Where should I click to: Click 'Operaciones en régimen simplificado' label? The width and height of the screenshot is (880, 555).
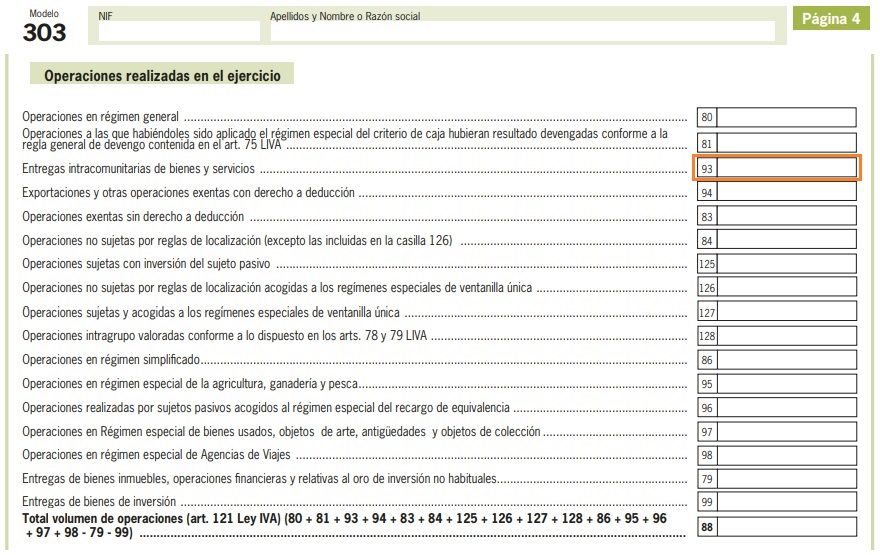[x=111, y=360]
